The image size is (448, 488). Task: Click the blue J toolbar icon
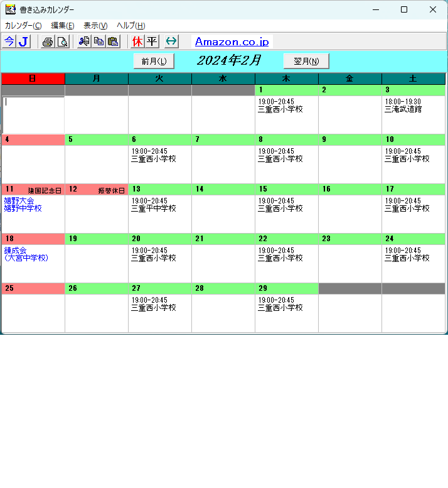point(23,41)
